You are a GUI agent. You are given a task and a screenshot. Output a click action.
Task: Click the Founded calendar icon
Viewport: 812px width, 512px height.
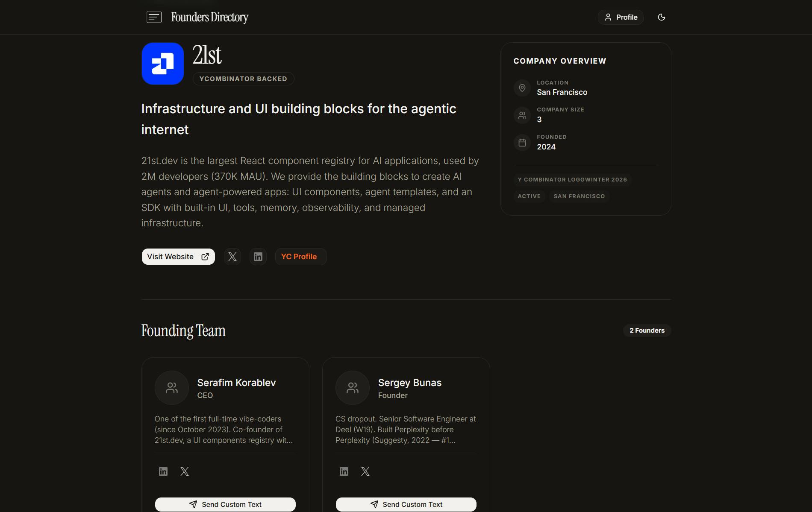click(x=522, y=143)
